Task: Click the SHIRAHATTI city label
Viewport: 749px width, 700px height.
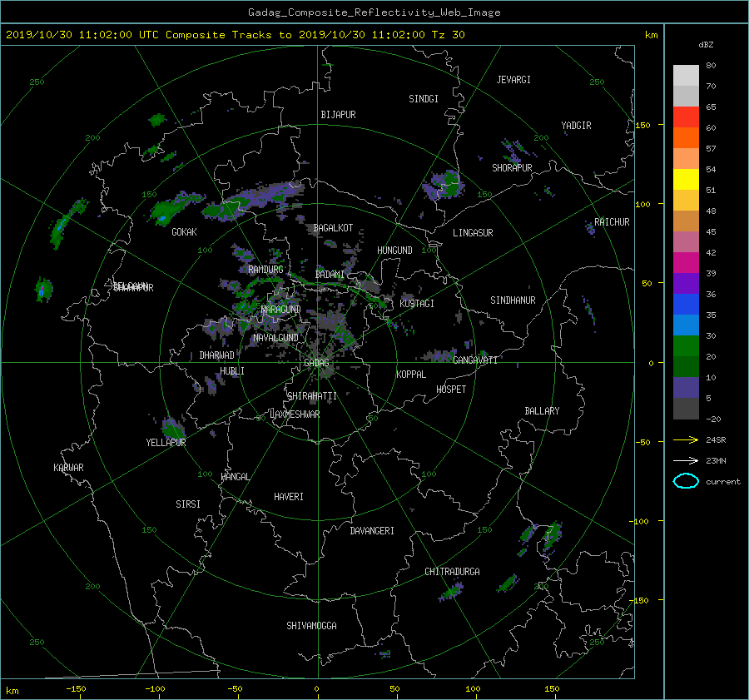Action: pos(312,396)
